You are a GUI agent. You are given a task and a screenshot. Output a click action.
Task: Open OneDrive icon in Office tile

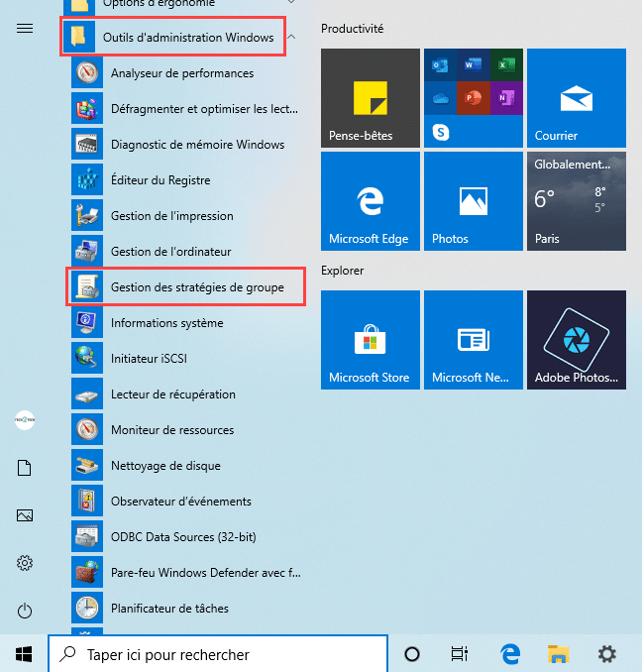[x=440, y=98]
